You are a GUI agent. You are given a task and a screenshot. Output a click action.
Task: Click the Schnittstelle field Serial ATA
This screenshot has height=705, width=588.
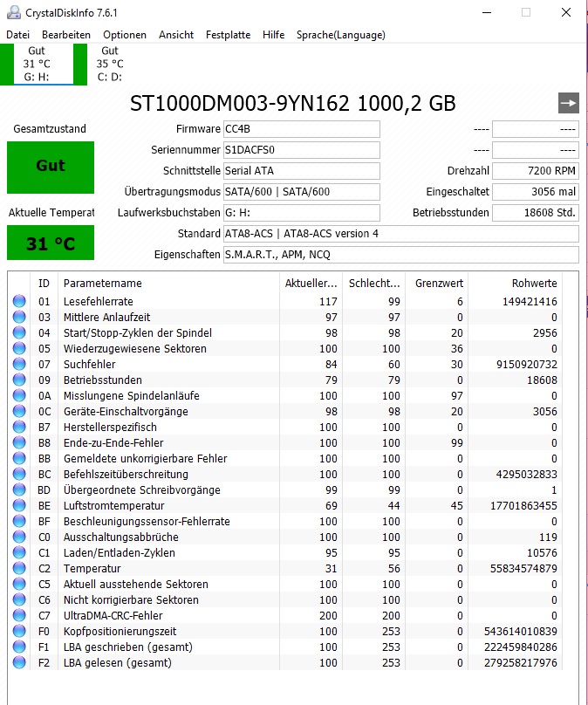302,171
